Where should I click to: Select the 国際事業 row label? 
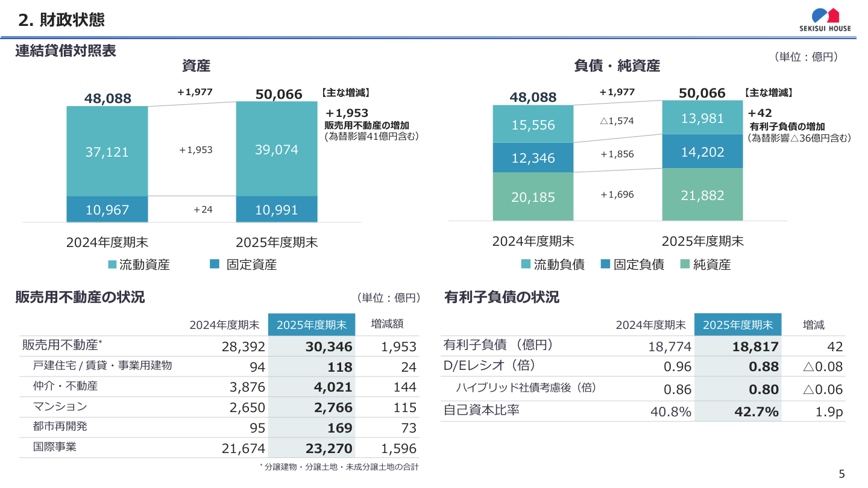coord(55,447)
